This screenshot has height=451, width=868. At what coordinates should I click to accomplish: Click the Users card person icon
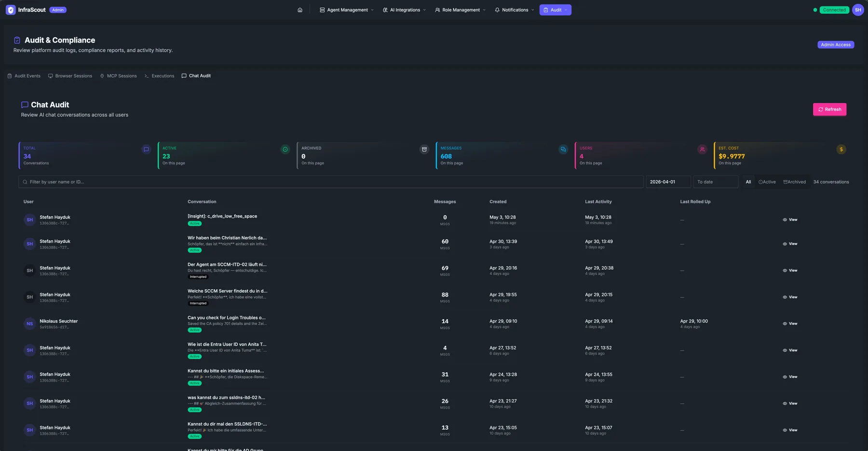tap(702, 150)
